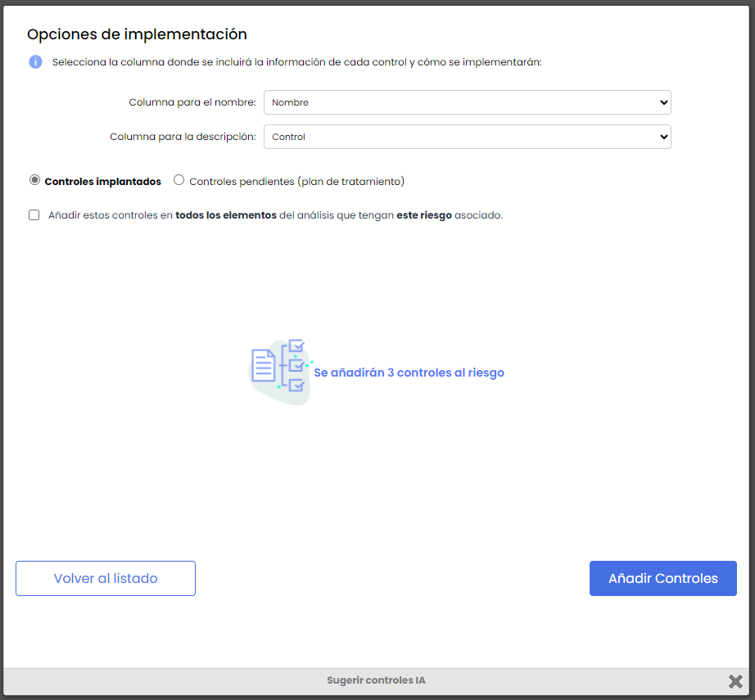
Task: Select the Controles implantados radio button
Action: coord(34,180)
